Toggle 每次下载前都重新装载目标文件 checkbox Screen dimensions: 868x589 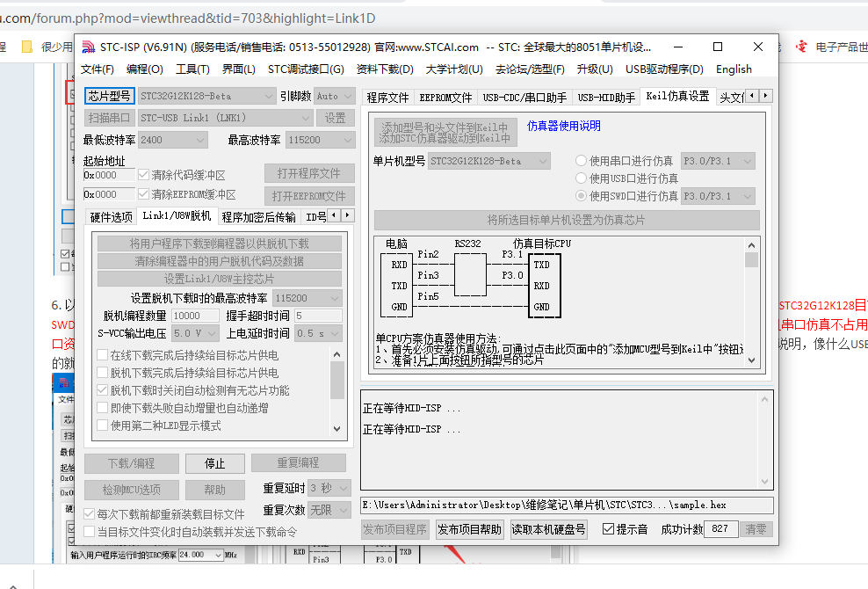click(x=89, y=513)
